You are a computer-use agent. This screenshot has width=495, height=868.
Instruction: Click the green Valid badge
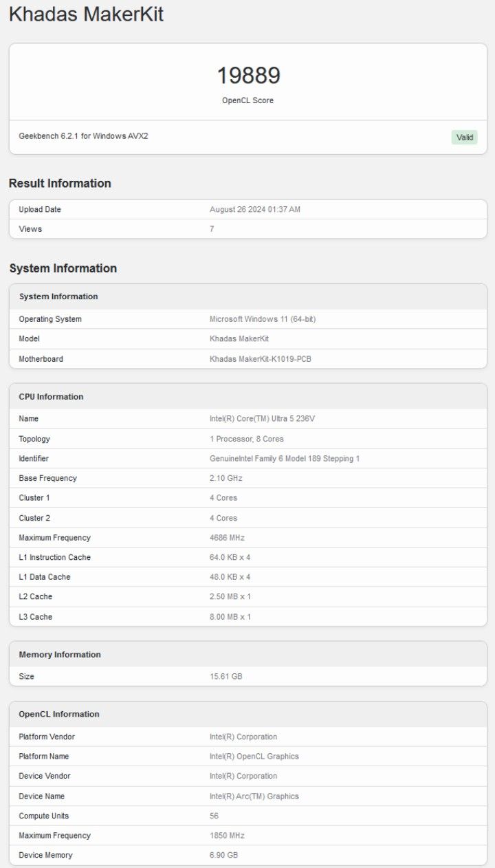pos(465,138)
